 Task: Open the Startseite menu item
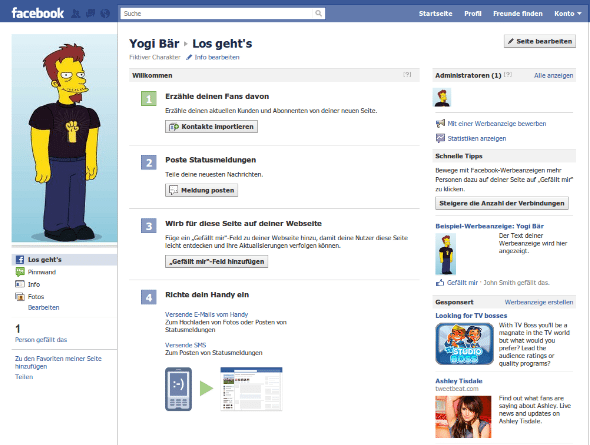[x=435, y=14]
